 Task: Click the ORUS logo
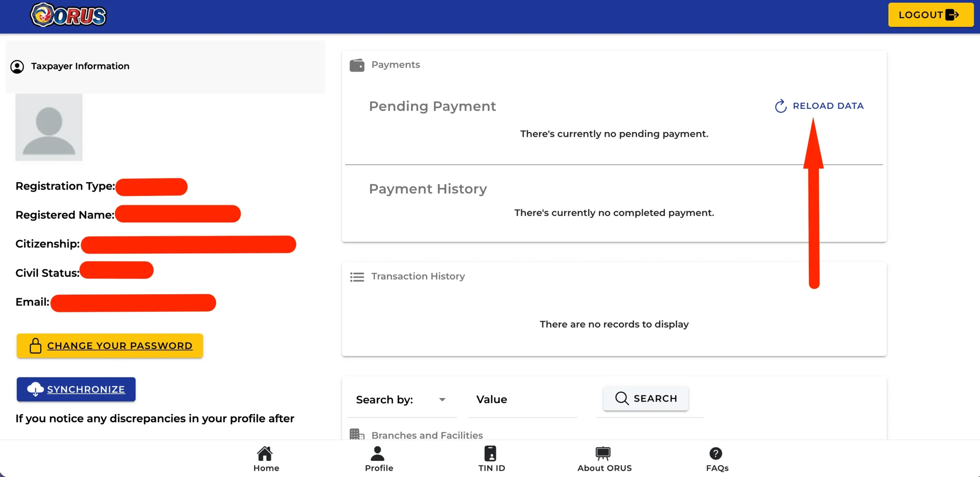click(x=69, y=15)
